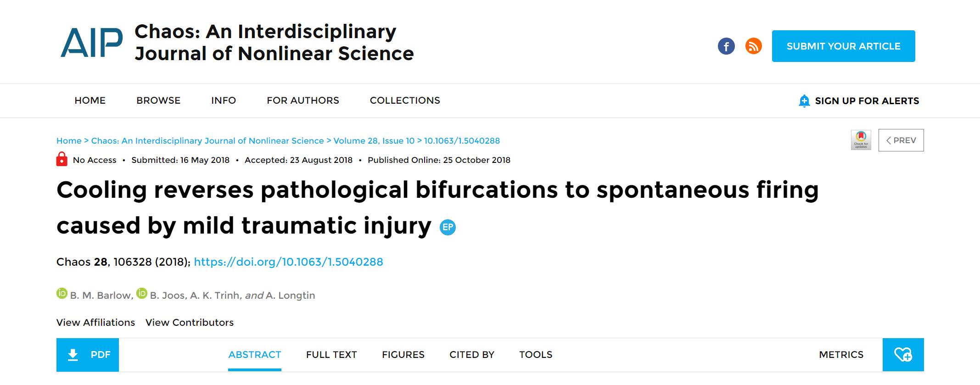Download the PDF
The width and height of the screenshot is (980, 385).
coord(88,355)
